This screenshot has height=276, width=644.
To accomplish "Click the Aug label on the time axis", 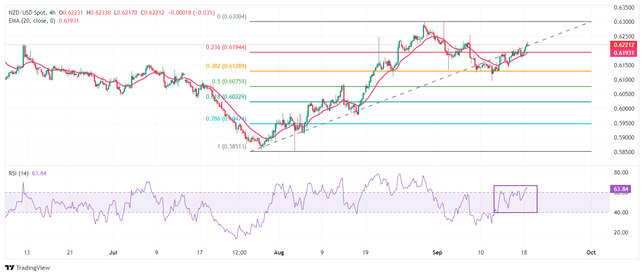I will pos(279,253).
